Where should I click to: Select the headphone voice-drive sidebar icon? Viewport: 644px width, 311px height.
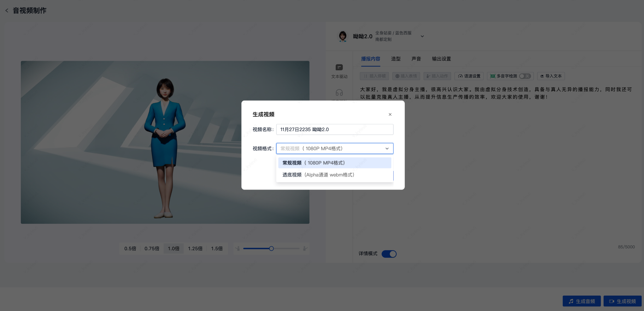click(x=339, y=93)
